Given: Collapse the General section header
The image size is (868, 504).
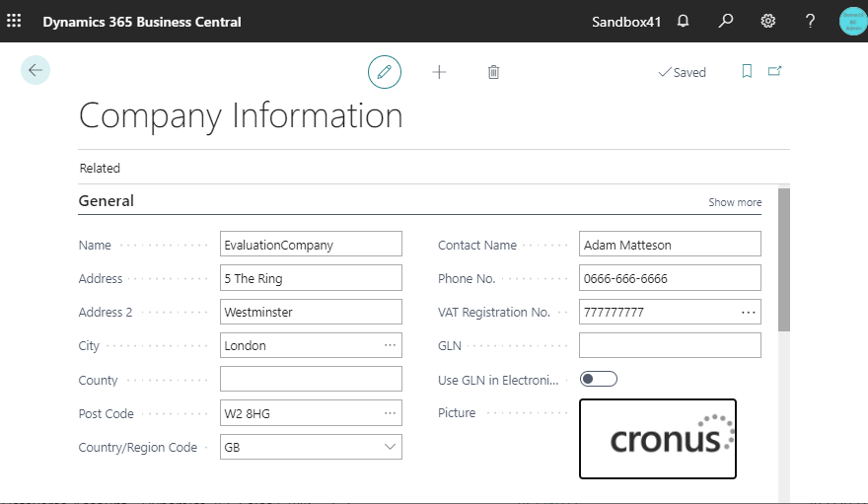Looking at the screenshot, I should click(107, 201).
